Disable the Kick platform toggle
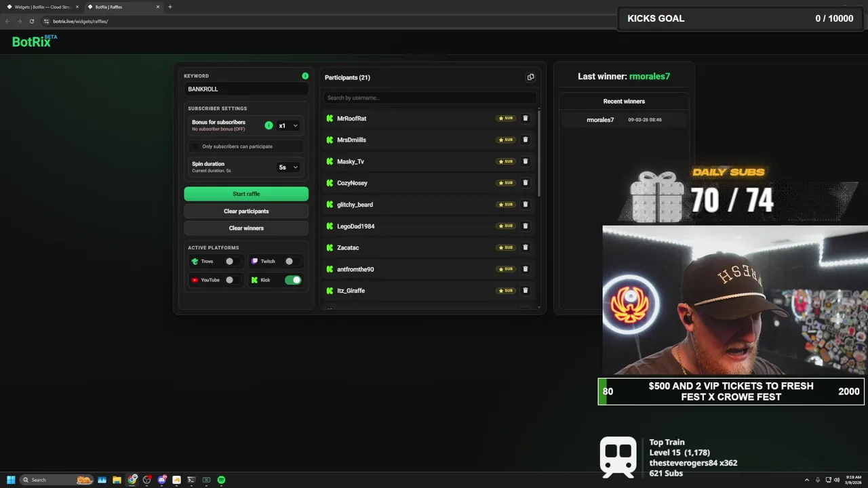Viewport: 868px width, 488px height. pyautogui.click(x=293, y=280)
